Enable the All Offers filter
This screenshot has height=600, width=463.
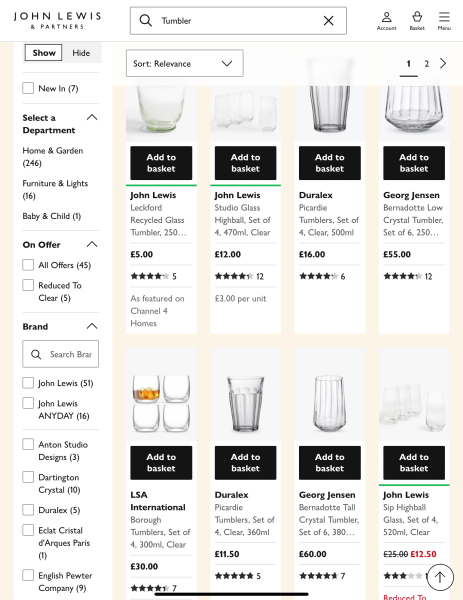click(x=28, y=265)
